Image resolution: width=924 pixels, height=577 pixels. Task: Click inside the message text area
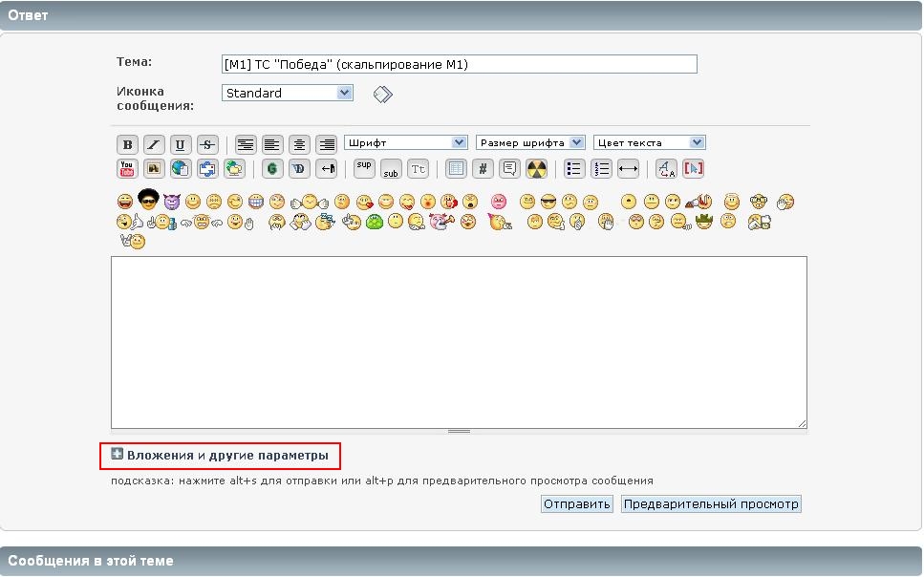click(x=459, y=342)
